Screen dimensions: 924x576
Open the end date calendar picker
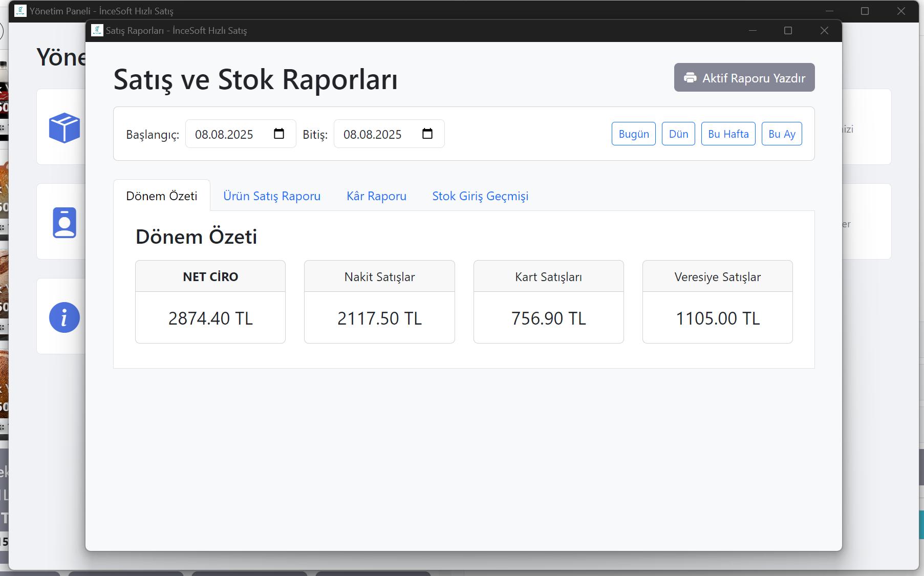coord(427,134)
